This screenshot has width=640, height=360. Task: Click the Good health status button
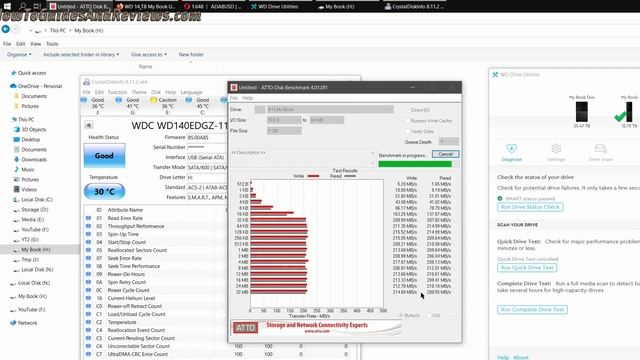(104, 156)
